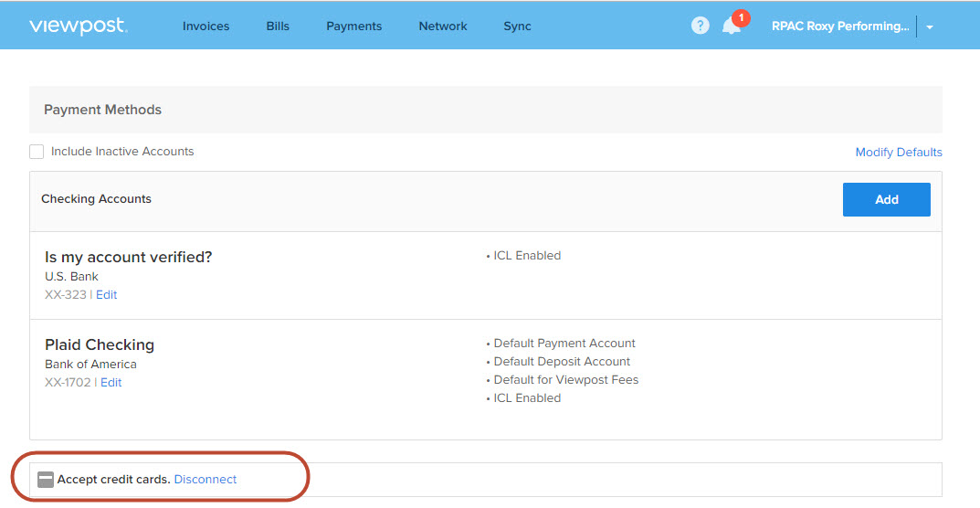
Task: Open the help question mark icon
Action: [700, 26]
